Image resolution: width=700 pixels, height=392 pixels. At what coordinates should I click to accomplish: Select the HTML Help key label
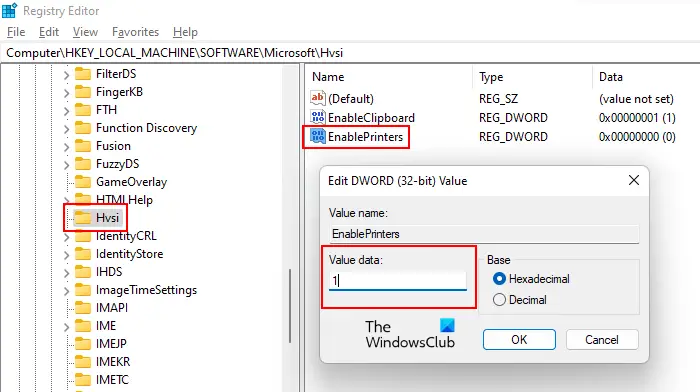click(124, 200)
